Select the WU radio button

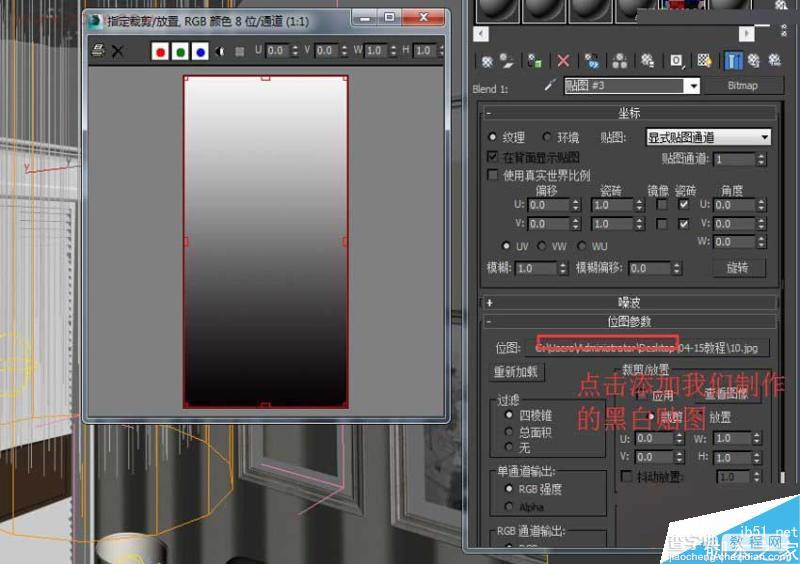(581, 246)
